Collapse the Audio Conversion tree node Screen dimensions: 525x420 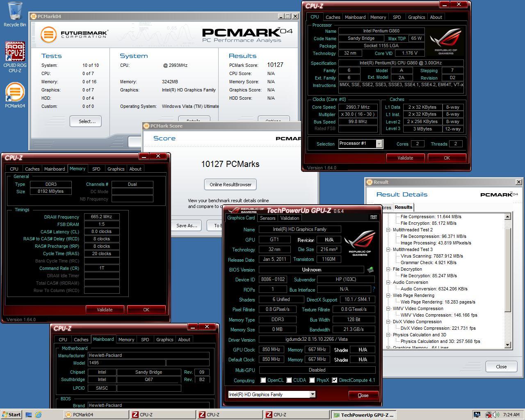388,282
